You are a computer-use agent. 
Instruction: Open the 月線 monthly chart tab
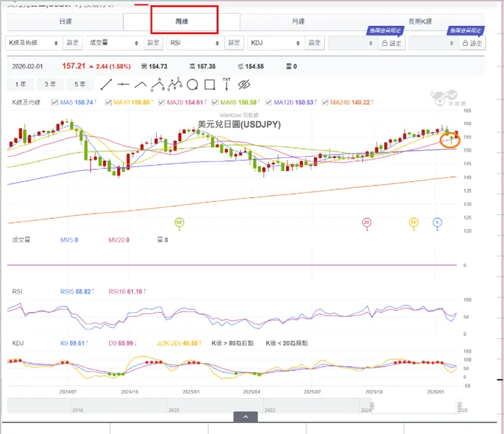point(298,22)
